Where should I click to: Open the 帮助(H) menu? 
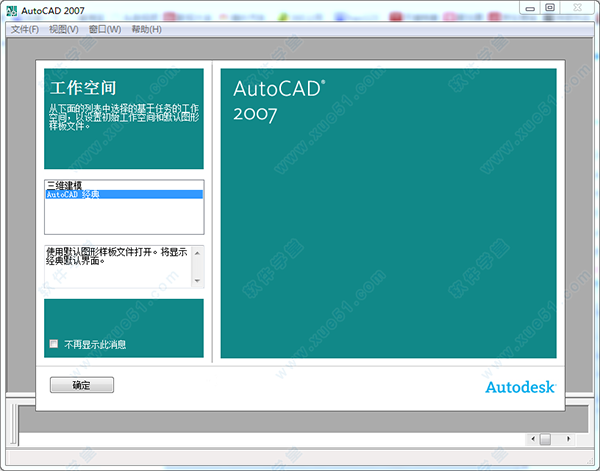click(x=147, y=29)
